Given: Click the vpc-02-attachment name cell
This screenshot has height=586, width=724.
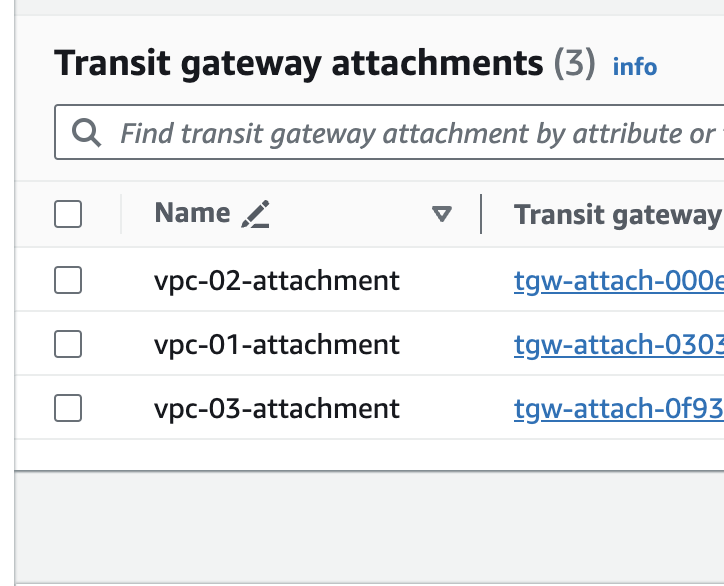Looking at the screenshot, I should click(x=277, y=281).
